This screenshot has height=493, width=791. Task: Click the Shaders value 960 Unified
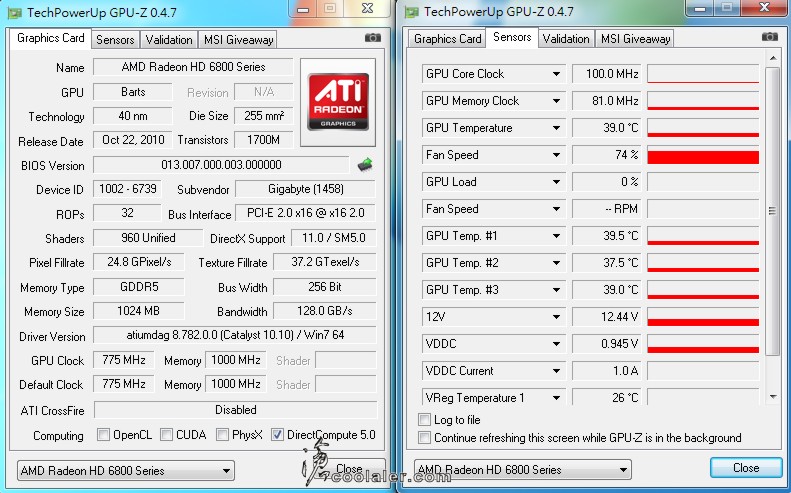coord(148,238)
